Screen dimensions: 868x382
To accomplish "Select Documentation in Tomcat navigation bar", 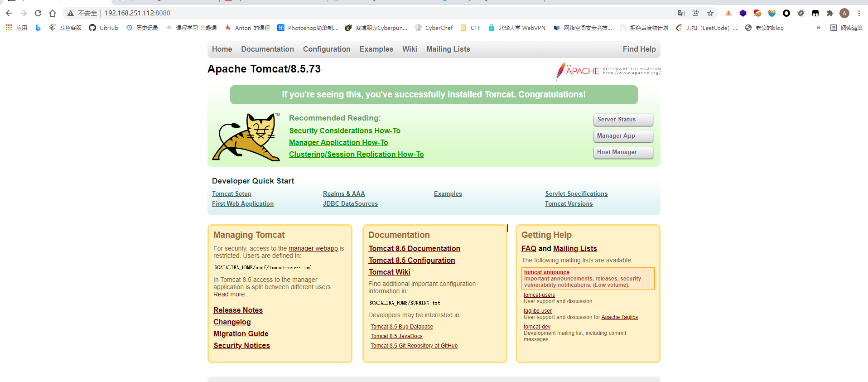I will [x=267, y=49].
